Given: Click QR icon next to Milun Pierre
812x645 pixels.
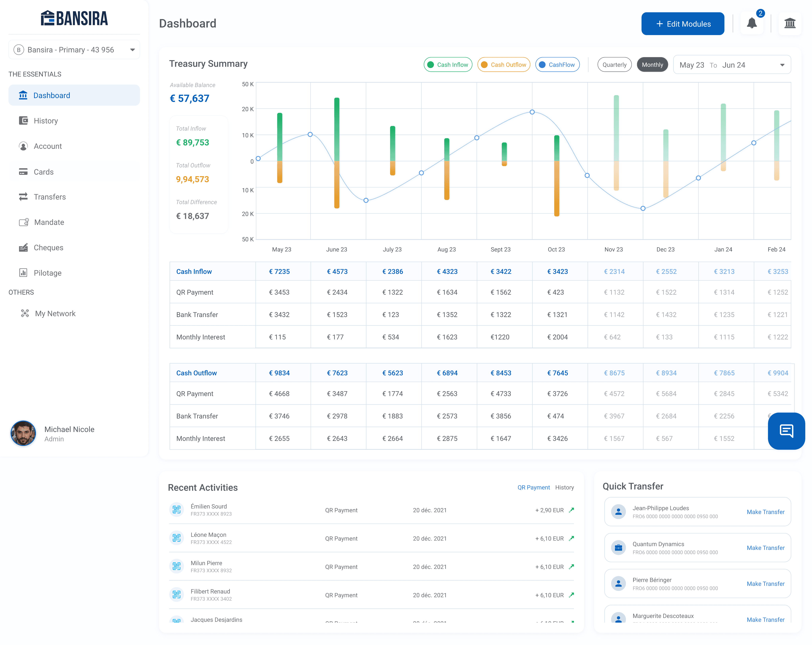Looking at the screenshot, I should coord(176,566).
